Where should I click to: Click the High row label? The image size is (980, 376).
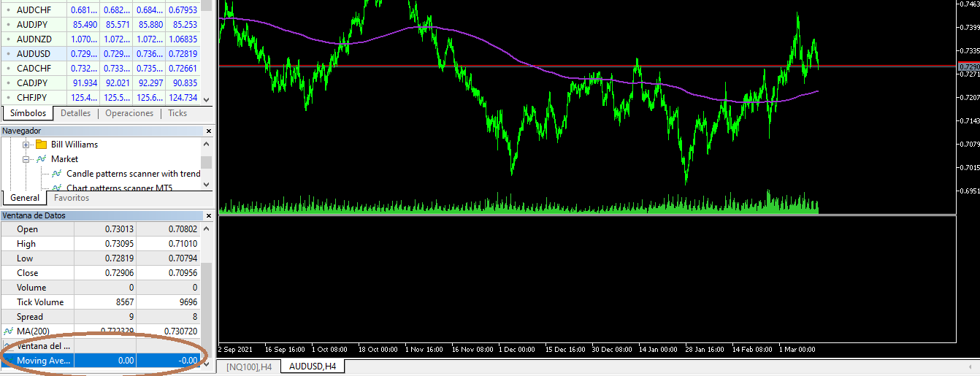(26, 244)
